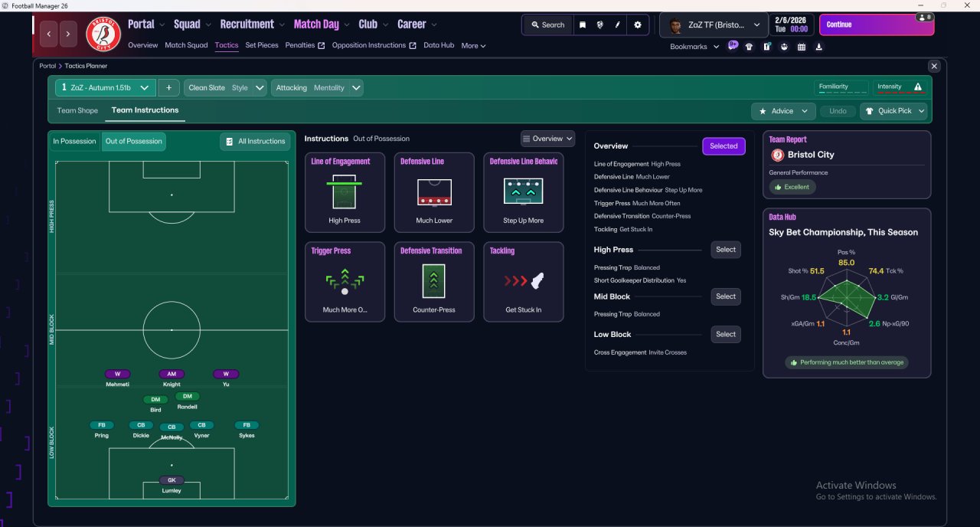Open the Penalties sub-tab
Screen dimensions: 980x527
click(305, 45)
